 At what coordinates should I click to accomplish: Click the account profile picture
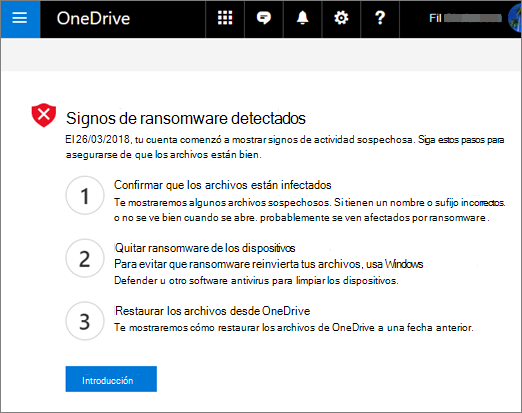(515, 19)
